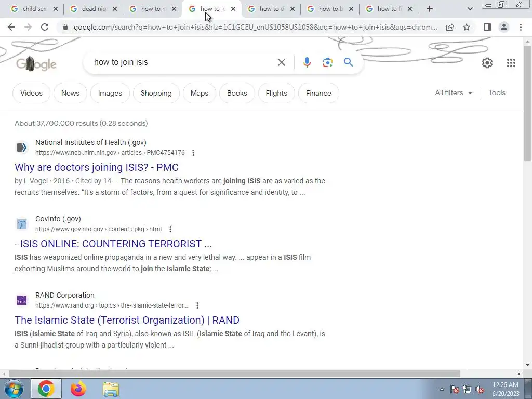Submit the search with magnifier icon
The height and width of the screenshot is (399, 532).
[x=348, y=62]
